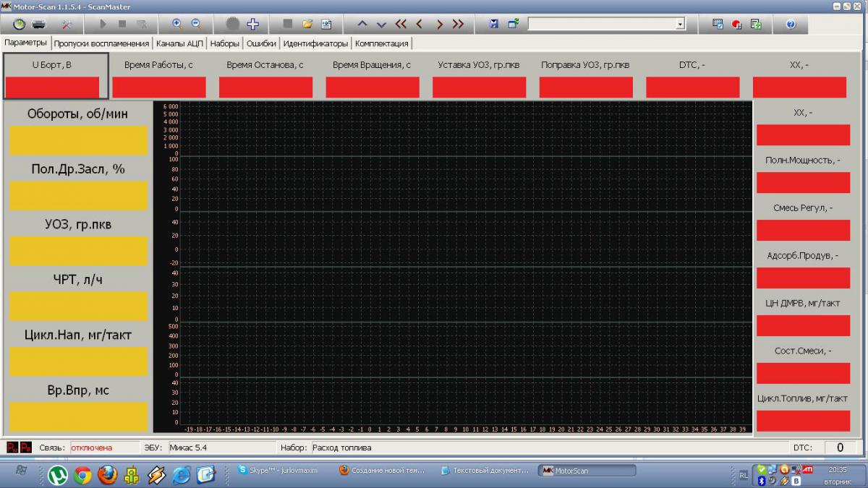Click the green connect power icon
The width and height of the screenshot is (868, 488).
point(19,24)
